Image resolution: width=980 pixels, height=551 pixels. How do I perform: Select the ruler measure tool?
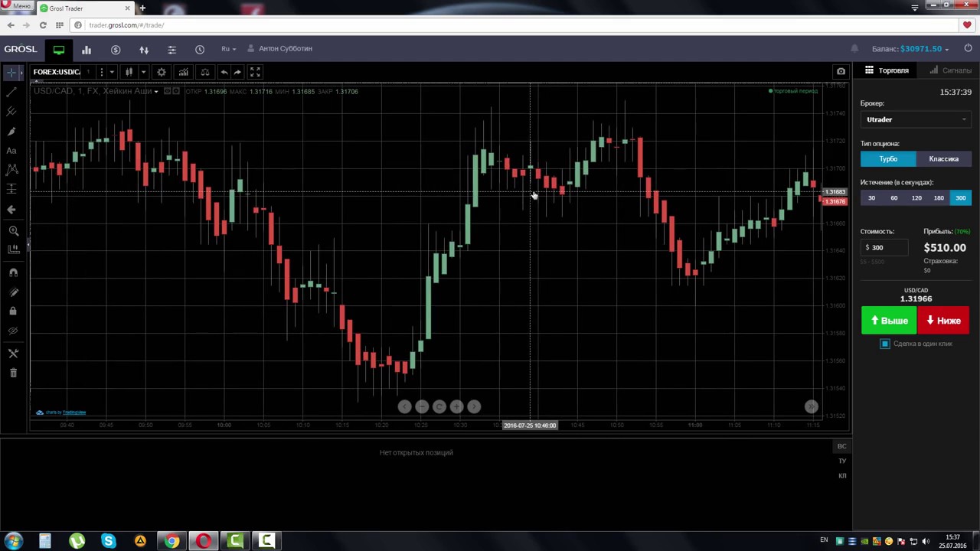point(13,249)
